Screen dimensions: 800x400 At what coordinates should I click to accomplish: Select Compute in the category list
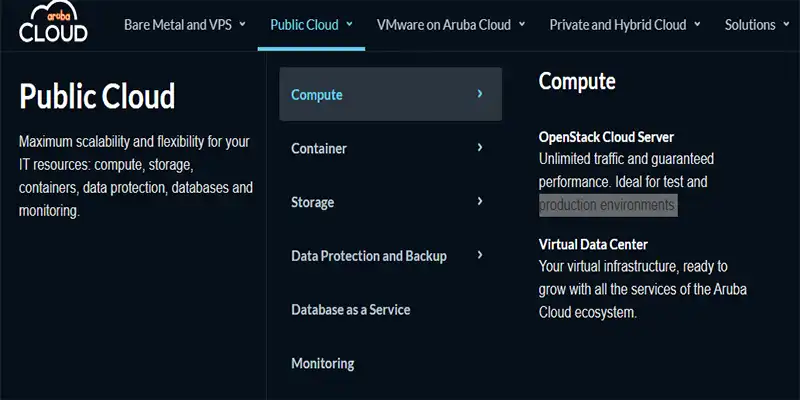(317, 95)
